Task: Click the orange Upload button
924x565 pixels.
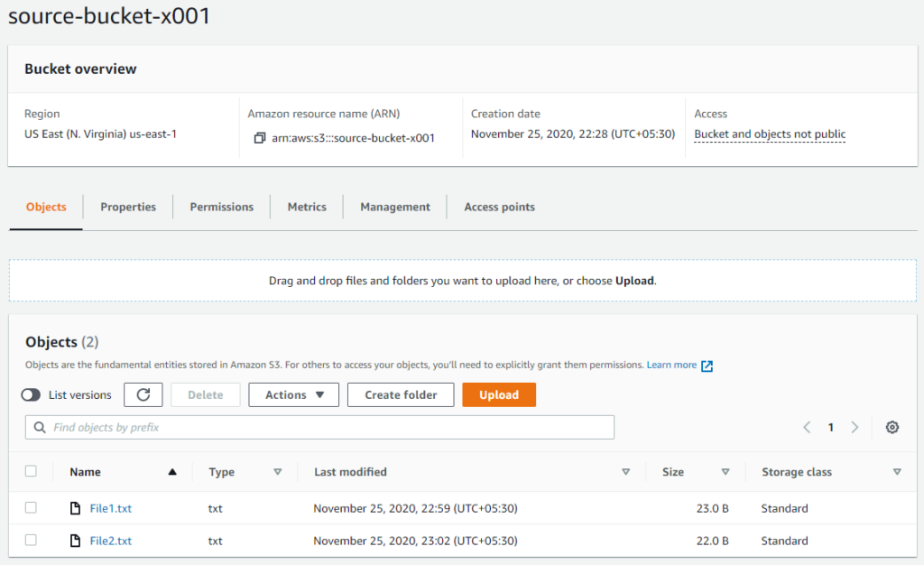Action: coord(498,394)
